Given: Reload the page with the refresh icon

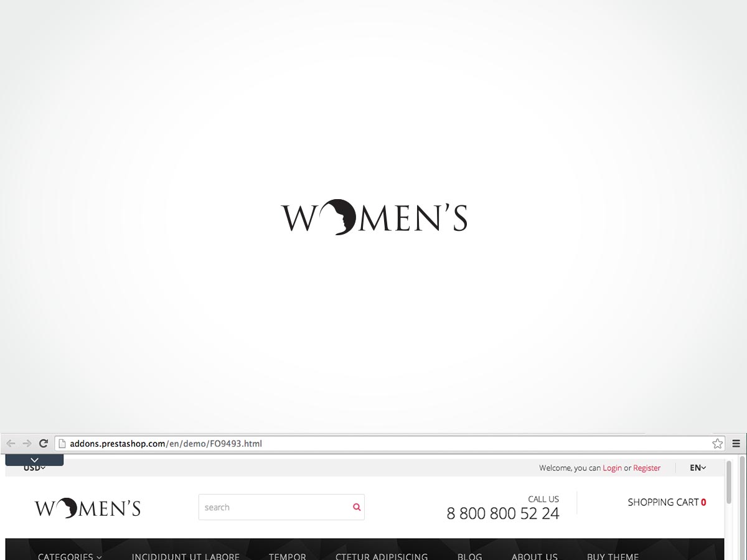Looking at the screenshot, I should (x=44, y=444).
